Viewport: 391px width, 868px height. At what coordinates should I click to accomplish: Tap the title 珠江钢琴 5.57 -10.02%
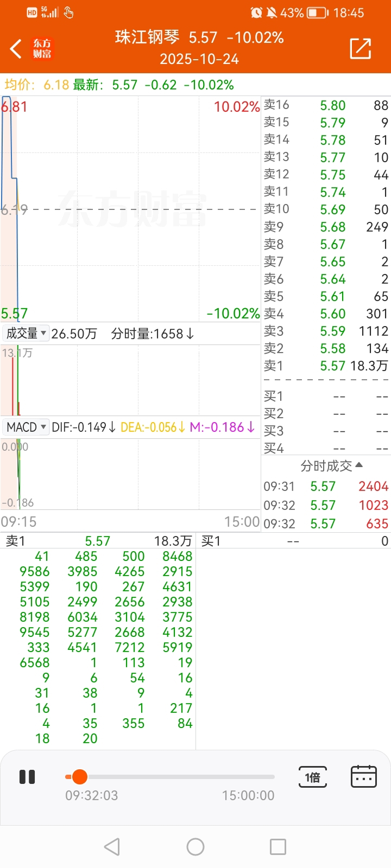[x=199, y=37]
